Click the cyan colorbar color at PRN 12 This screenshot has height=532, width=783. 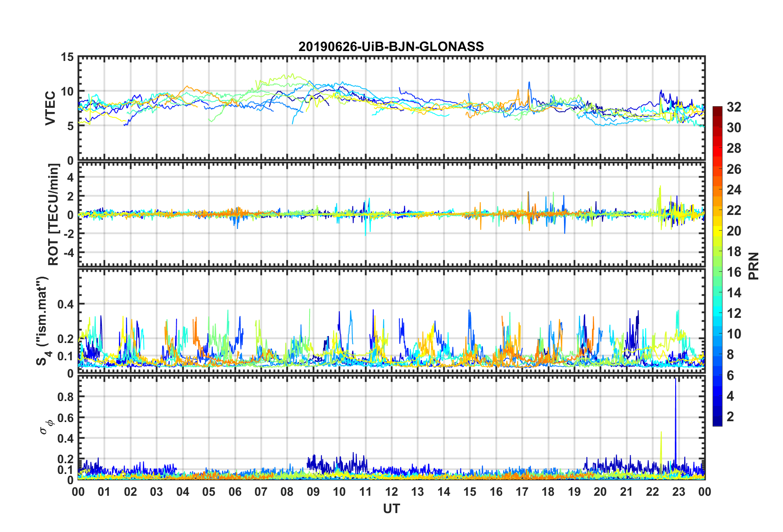[x=718, y=313]
